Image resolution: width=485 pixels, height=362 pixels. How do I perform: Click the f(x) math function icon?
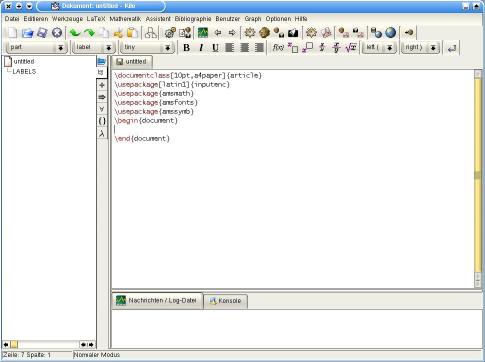tap(278, 48)
